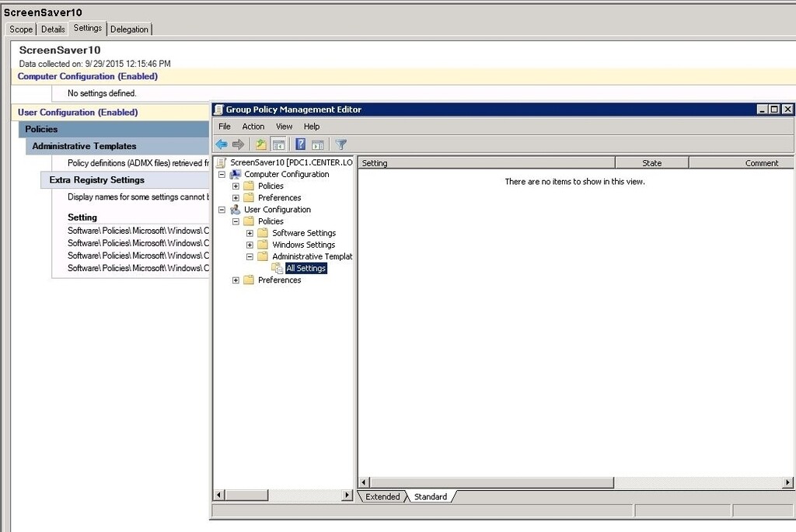
Task: Click the Back navigation arrow in the editor toolbar
Action: point(222,144)
